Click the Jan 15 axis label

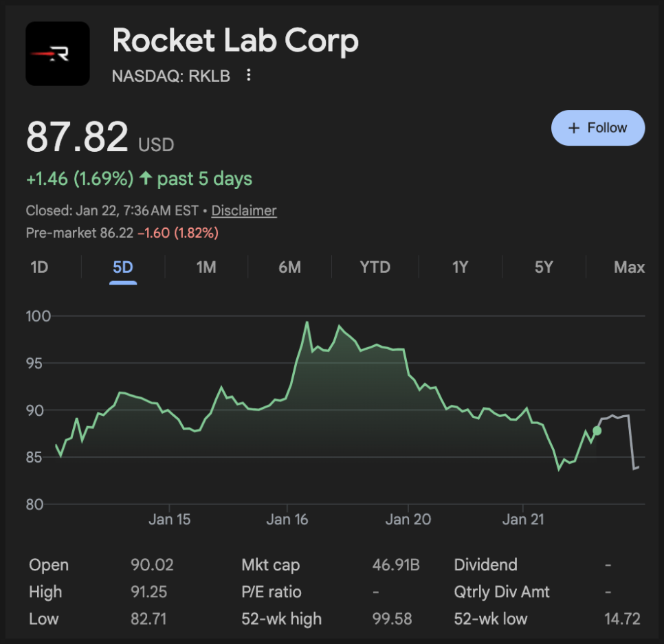(x=169, y=519)
